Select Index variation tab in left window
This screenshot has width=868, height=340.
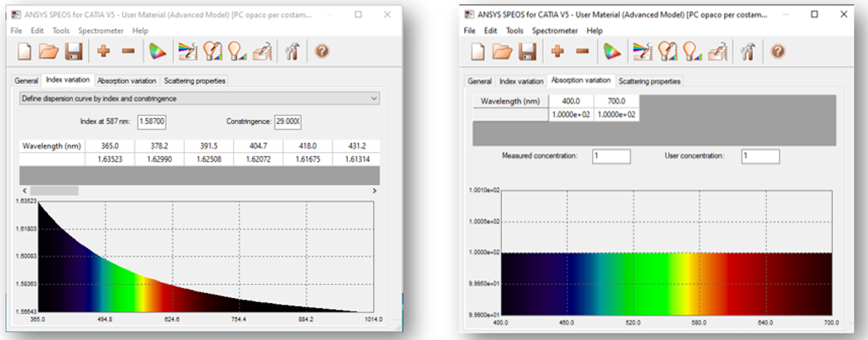(x=68, y=80)
